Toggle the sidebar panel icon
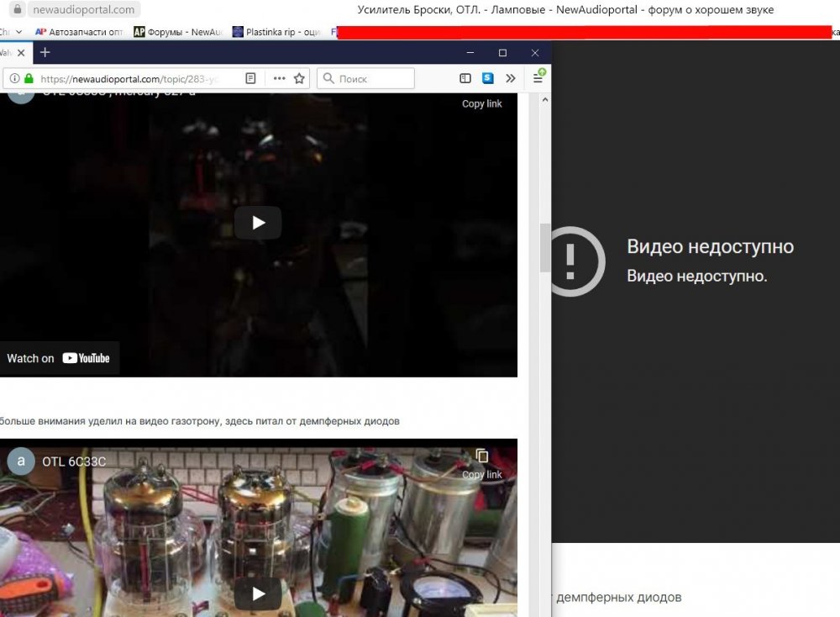 [465, 78]
